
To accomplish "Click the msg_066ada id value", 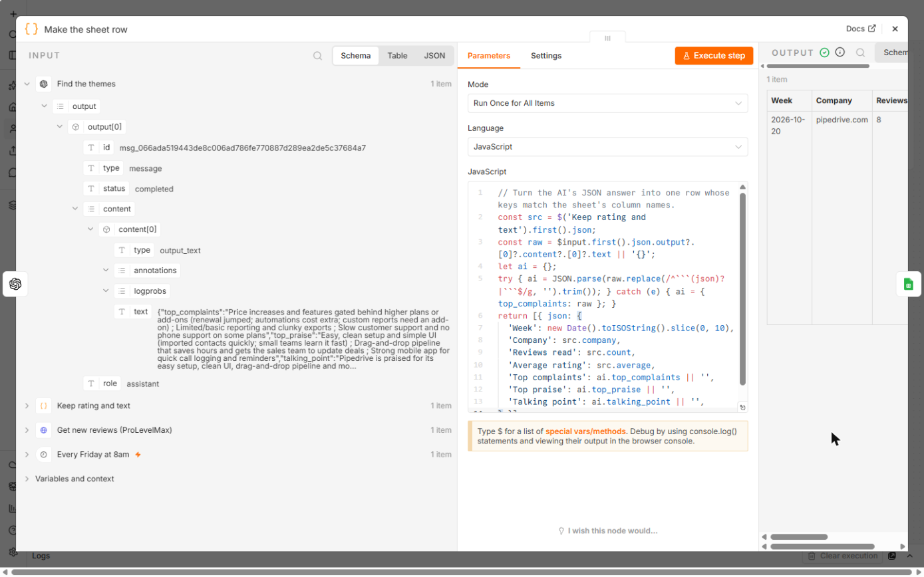I will coord(242,148).
